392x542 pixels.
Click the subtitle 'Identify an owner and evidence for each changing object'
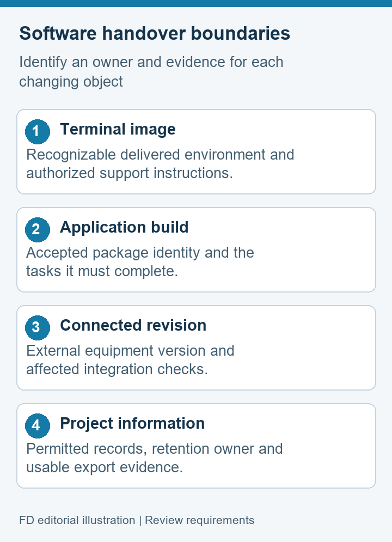(x=151, y=72)
